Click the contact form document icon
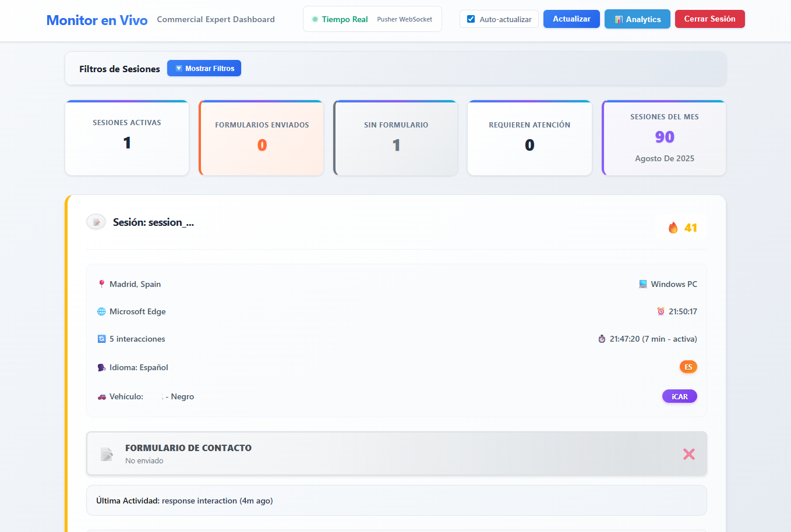 click(x=107, y=454)
